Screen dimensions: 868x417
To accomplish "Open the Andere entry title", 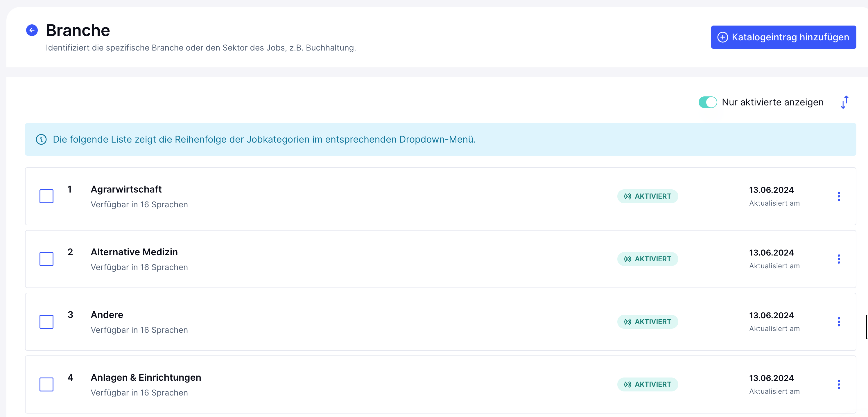I will point(107,314).
